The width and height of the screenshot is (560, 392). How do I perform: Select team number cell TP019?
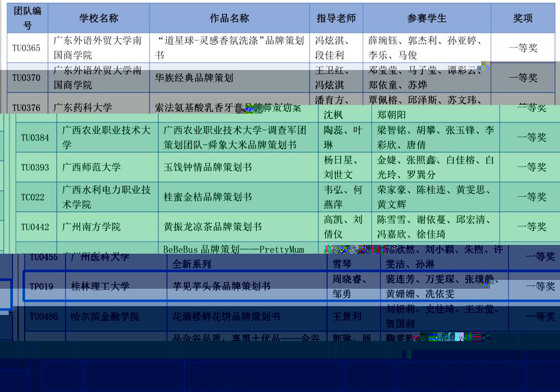coord(45,286)
